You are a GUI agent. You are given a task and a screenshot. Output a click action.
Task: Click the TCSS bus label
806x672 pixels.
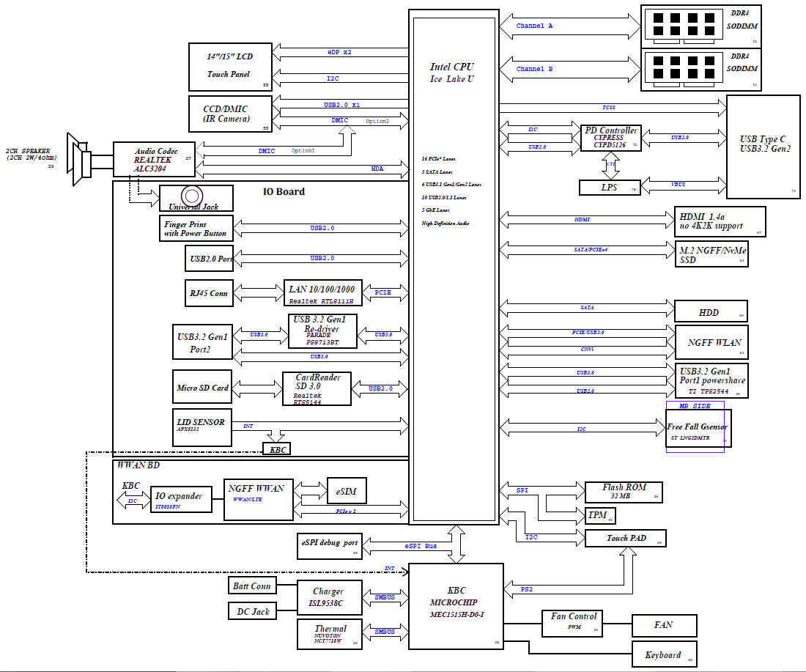(x=609, y=108)
